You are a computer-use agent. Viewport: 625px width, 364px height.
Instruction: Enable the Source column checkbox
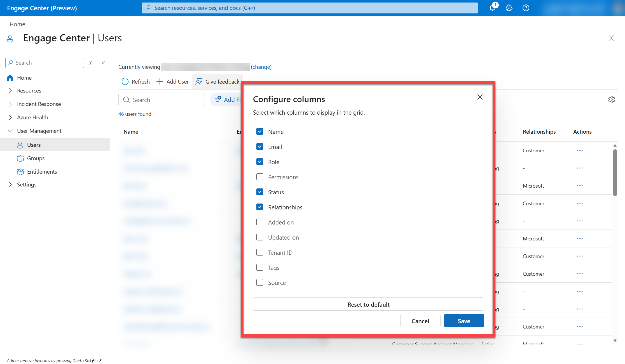coord(260,282)
